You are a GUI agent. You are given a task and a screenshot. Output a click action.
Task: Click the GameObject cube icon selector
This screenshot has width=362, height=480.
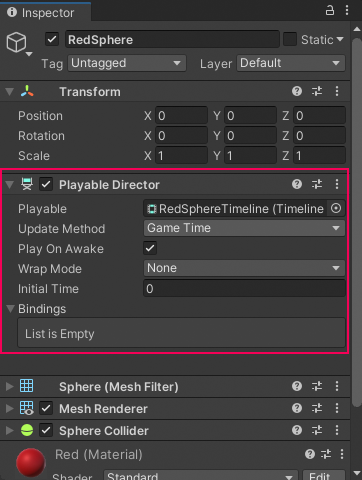[x=17, y=43]
